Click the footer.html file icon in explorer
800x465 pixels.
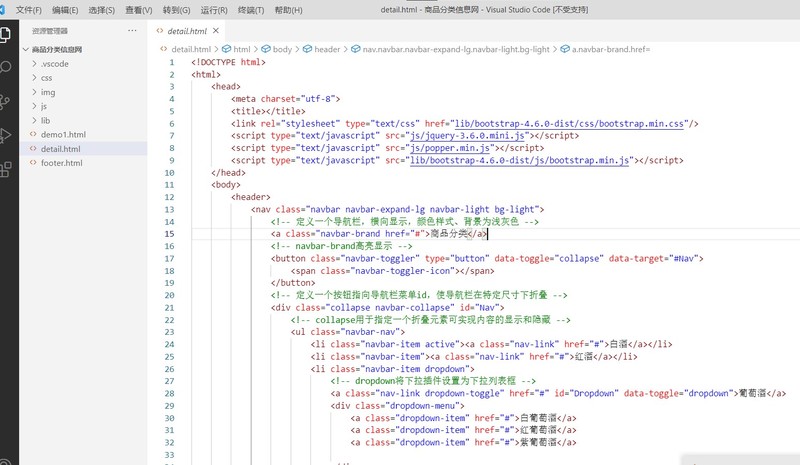point(33,163)
